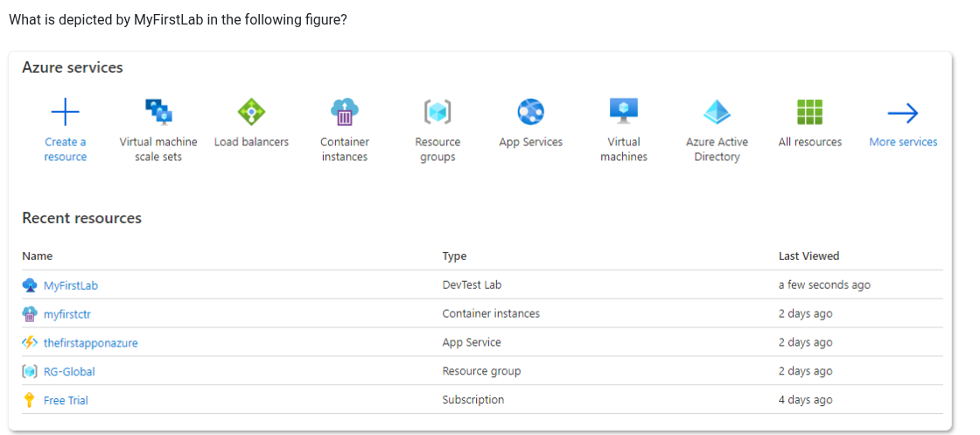Open the Container instances service icon
This screenshot has height=435, width=980.
click(345, 113)
